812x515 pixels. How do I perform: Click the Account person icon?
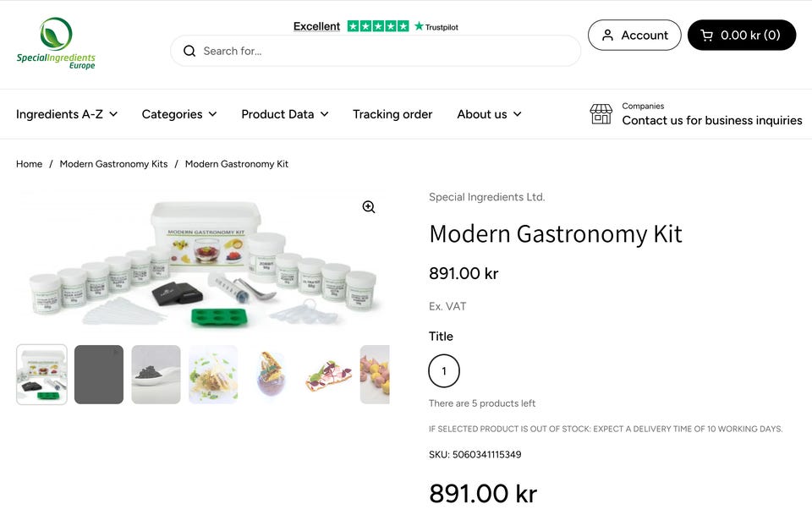tap(607, 36)
